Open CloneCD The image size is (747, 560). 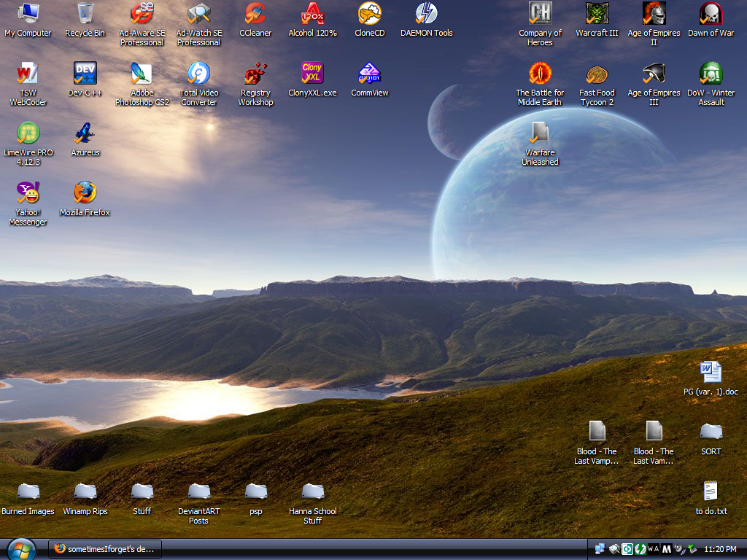coord(368,15)
